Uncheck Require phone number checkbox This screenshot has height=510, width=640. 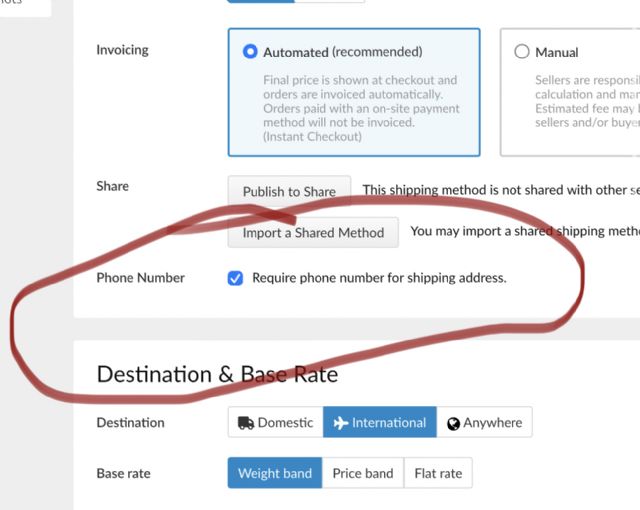click(x=235, y=278)
